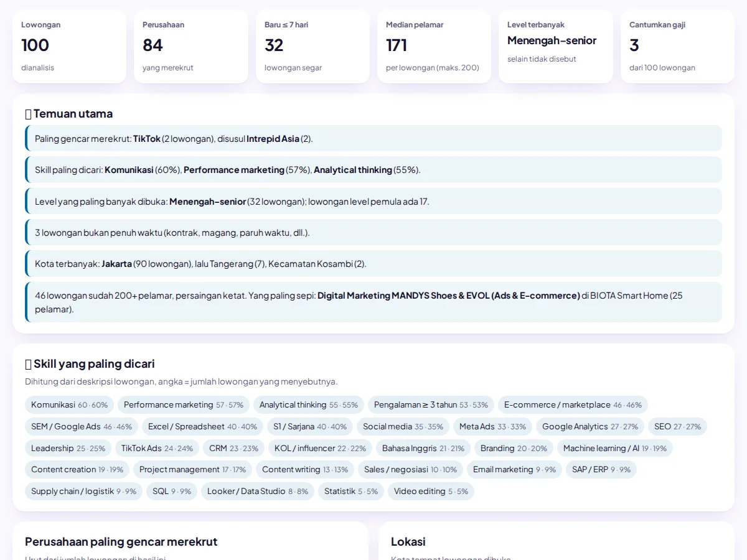
Task: Click the 'Email marketing' chip
Action: point(515,470)
